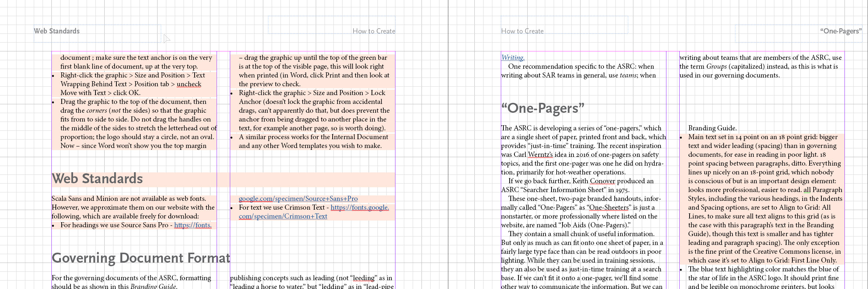Open the 'com/specimen/Crimson+Text' link

click(283, 216)
